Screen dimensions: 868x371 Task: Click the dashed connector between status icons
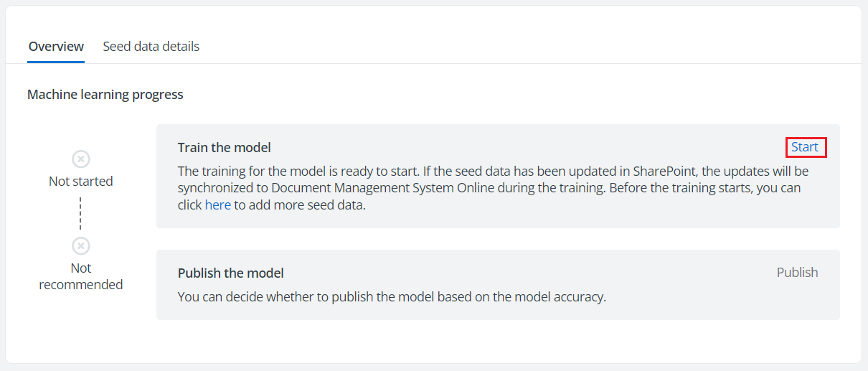coord(81,213)
